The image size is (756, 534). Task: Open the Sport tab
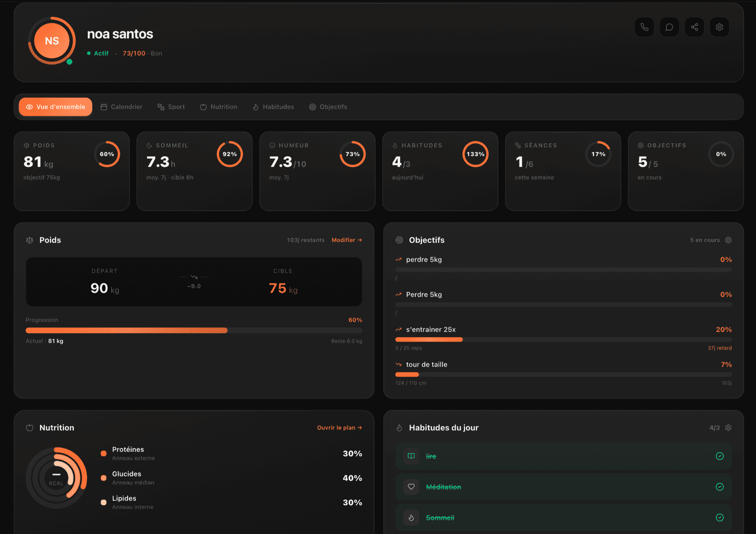point(171,107)
